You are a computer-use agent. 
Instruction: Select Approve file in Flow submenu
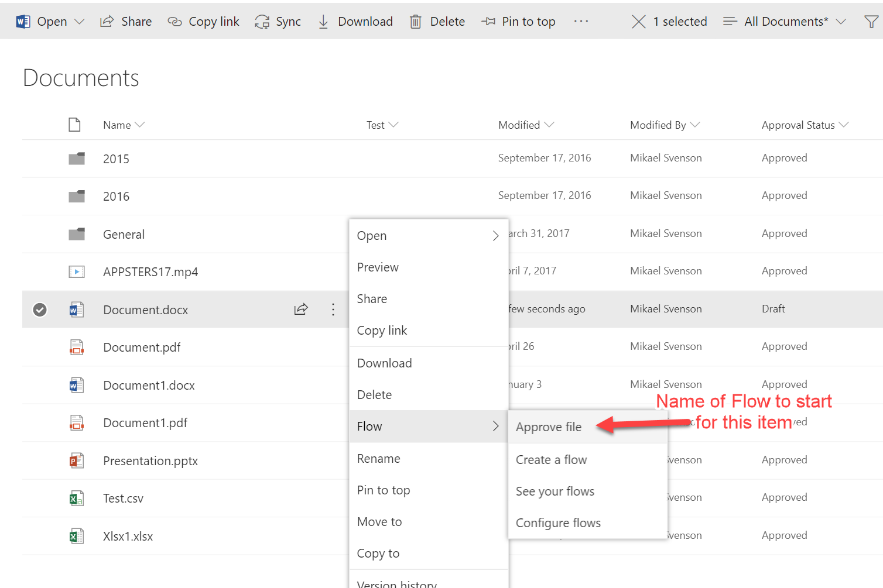[x=549, y=427]
